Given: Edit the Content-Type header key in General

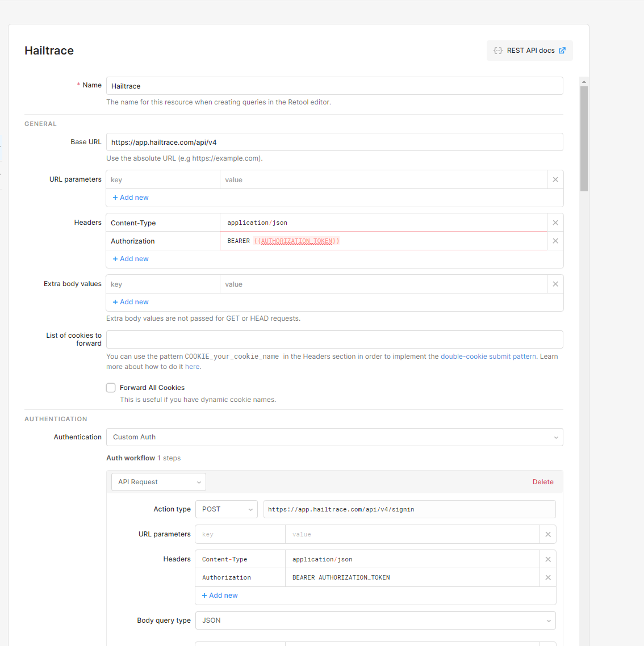Looking at the screenshot, I should coord(163,223).
